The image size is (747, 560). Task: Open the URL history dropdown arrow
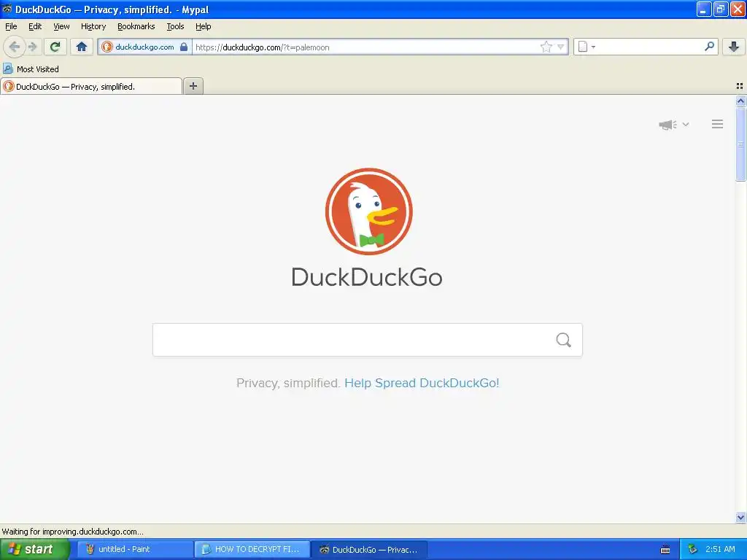point(561,47)
